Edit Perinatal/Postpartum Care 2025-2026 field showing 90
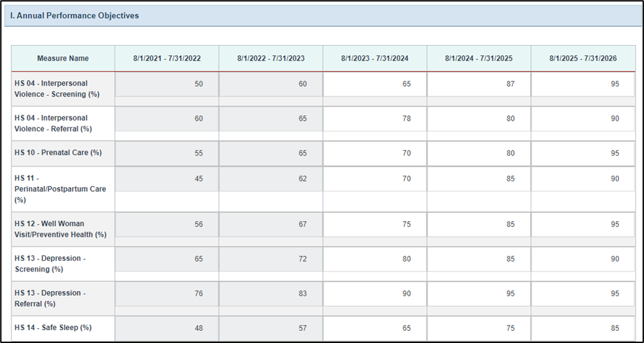644x343 pixels. (583, 179)
